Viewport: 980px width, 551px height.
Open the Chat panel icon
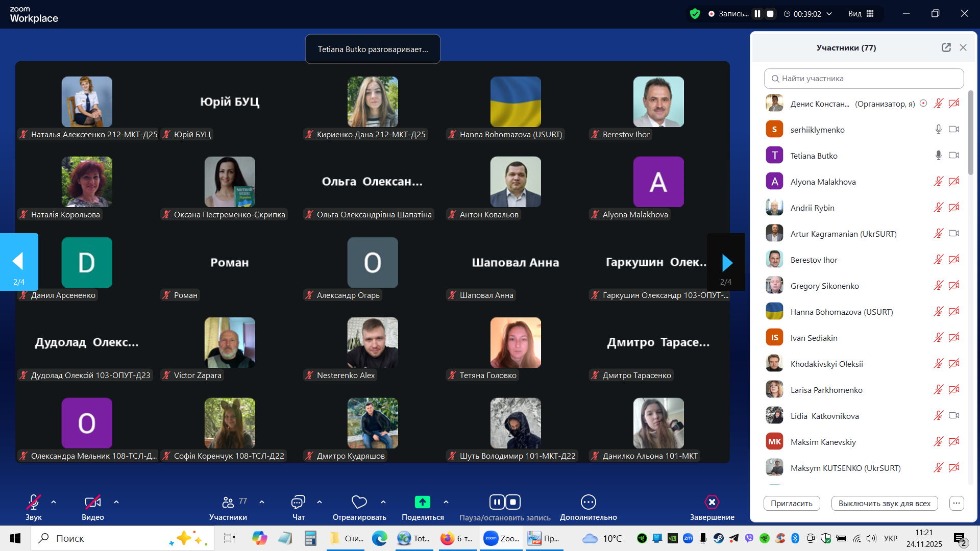(x=298, y=503)
